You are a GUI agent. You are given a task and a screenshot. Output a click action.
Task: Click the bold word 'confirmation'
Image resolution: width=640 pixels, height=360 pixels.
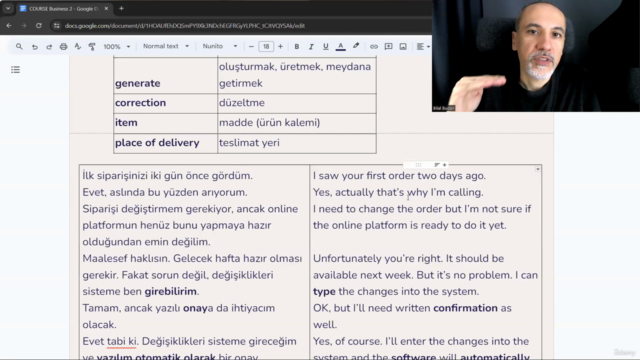(465, 308)
